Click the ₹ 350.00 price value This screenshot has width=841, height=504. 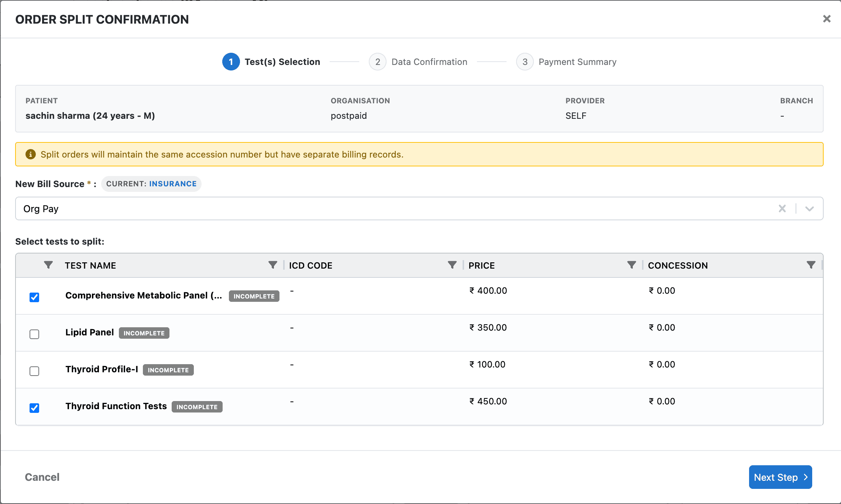488,328
